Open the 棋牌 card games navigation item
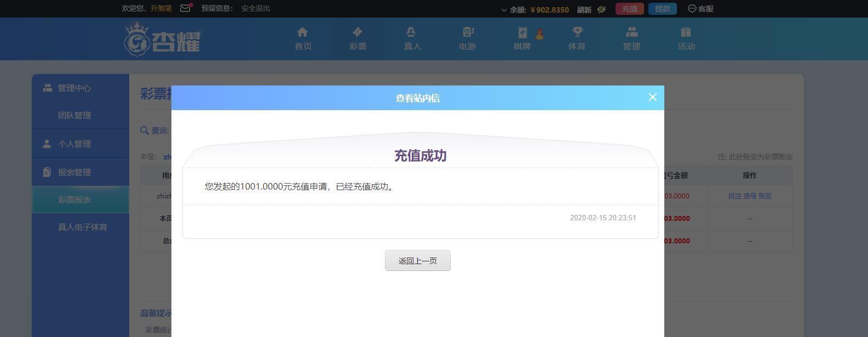The width and height of the screenshot is (868, 337). [x=522, y=39]
